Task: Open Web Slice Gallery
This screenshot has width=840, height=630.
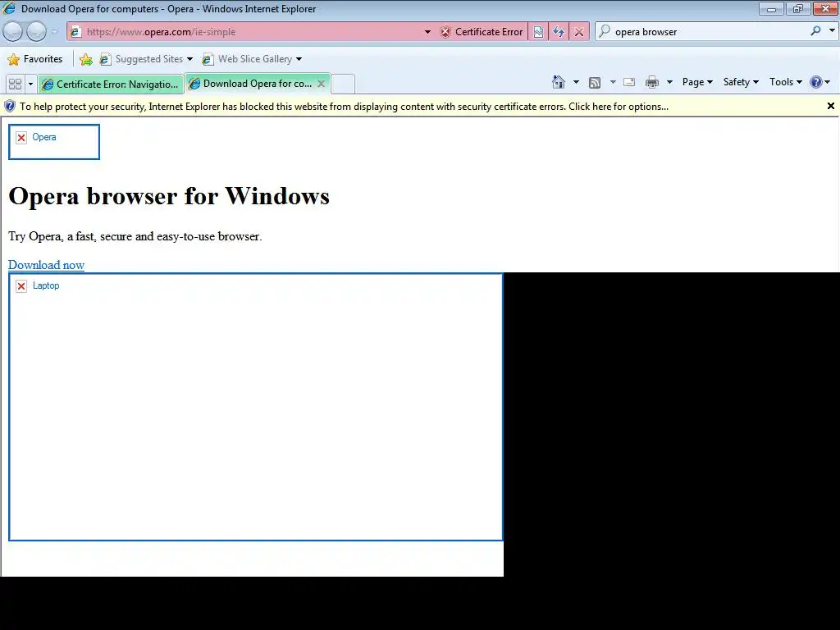Action: (x=247, y=59)
